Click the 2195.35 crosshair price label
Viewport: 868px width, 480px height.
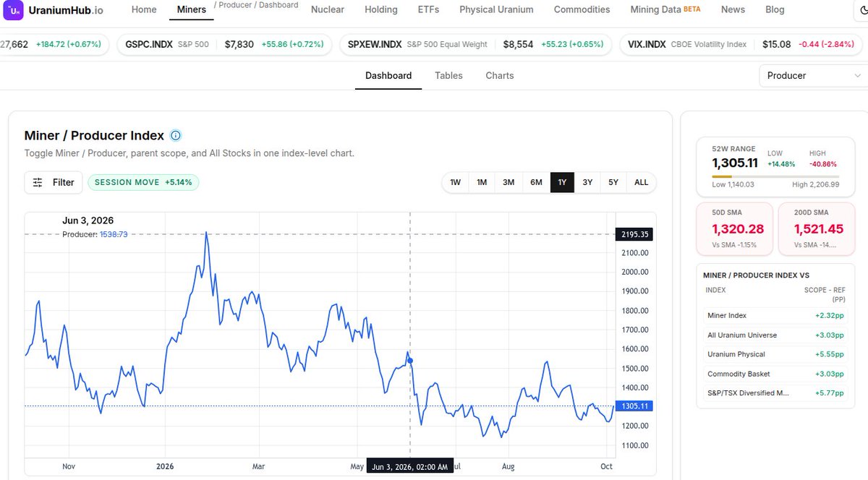pos(634,233)
